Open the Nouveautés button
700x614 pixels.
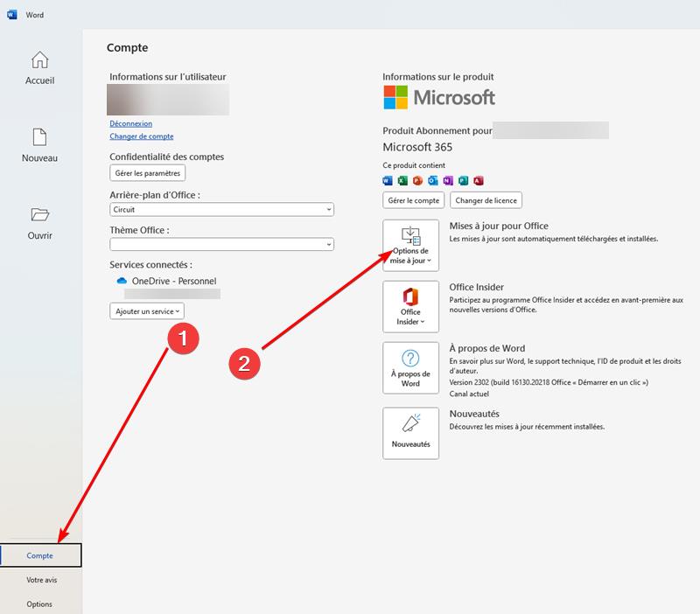410,433
